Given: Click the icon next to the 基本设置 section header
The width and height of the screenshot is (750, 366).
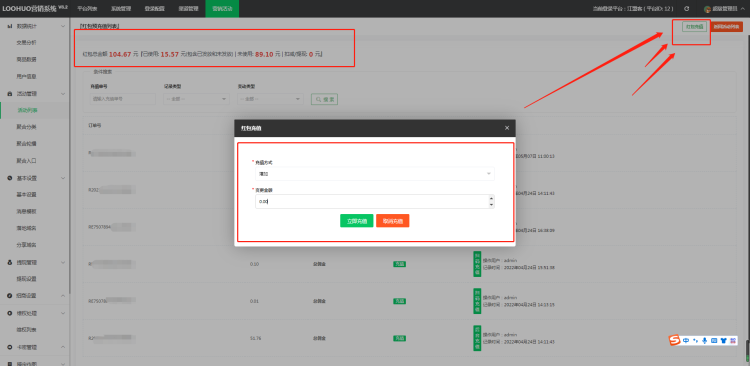Looking at the screenshot, I should point(10,178).
